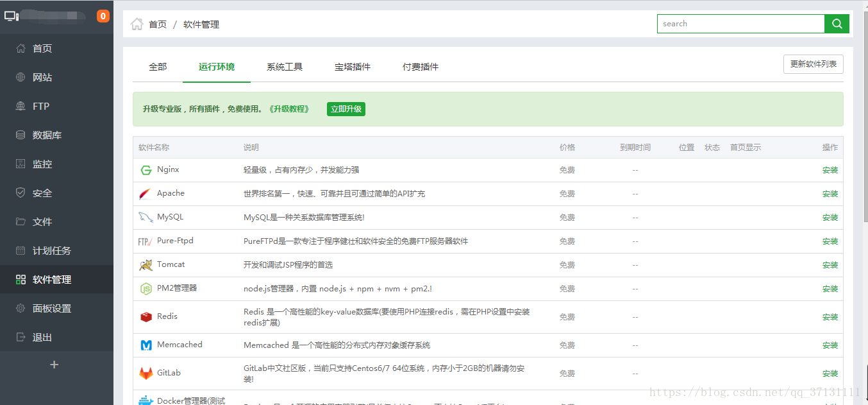This screenshot has width=868, height=405.
Task: Click 退出 to log out
Action: 56,337
